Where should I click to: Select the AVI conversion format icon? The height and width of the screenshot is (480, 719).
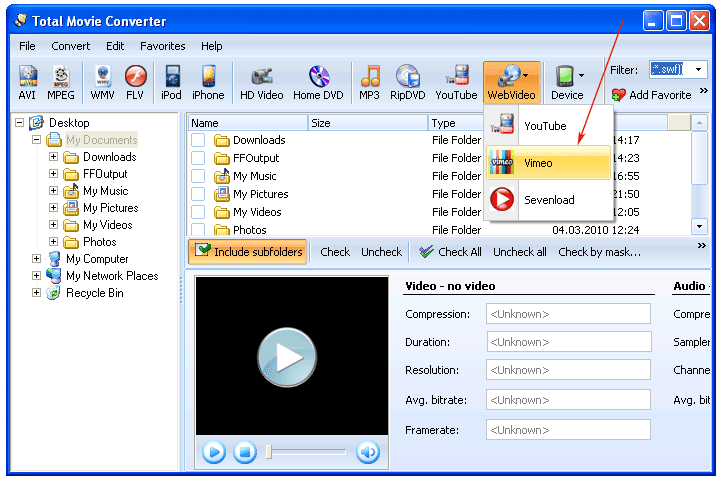[27, 83]
